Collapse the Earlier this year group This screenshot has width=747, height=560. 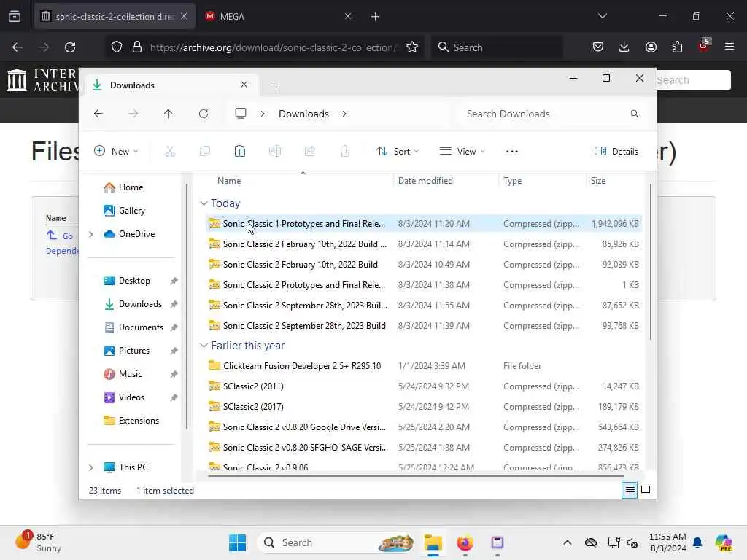[x=204, y=345]
